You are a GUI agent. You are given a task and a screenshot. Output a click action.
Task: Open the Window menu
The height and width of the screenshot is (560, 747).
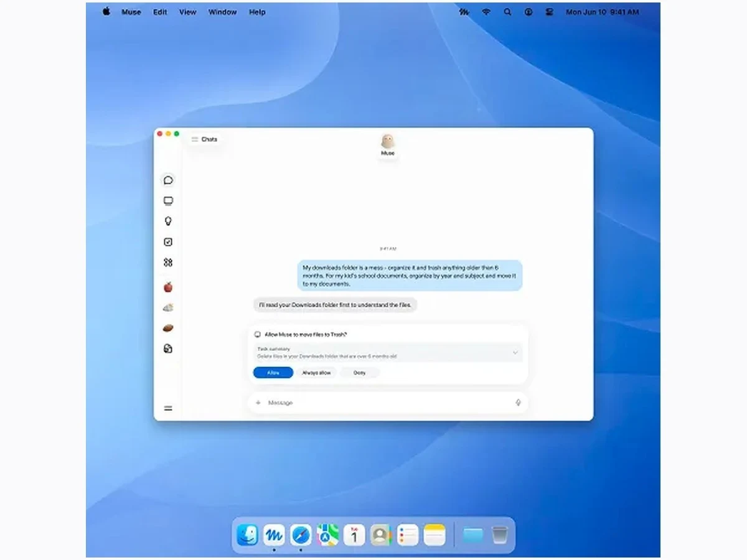coord(222,12)
